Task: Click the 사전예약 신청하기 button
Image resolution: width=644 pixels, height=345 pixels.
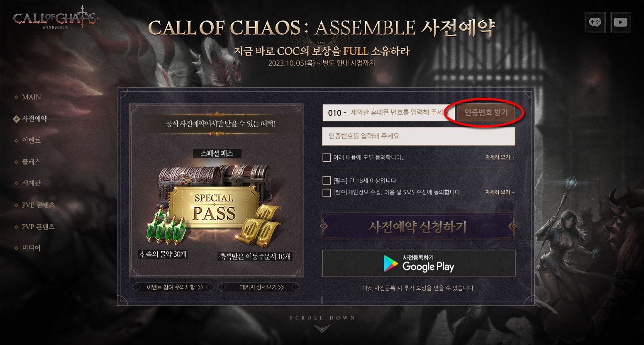Action: tap(419, 226)
